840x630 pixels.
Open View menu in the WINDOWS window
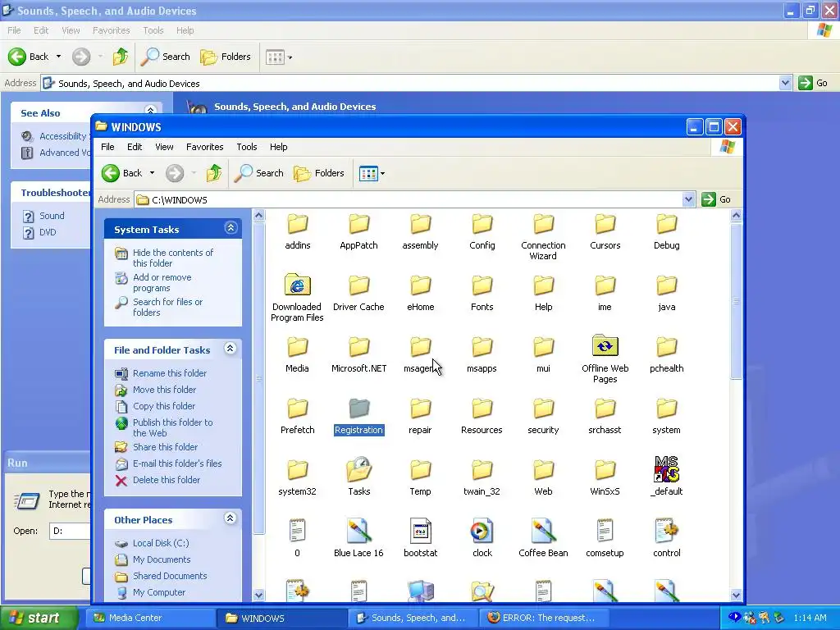(164, 147)
